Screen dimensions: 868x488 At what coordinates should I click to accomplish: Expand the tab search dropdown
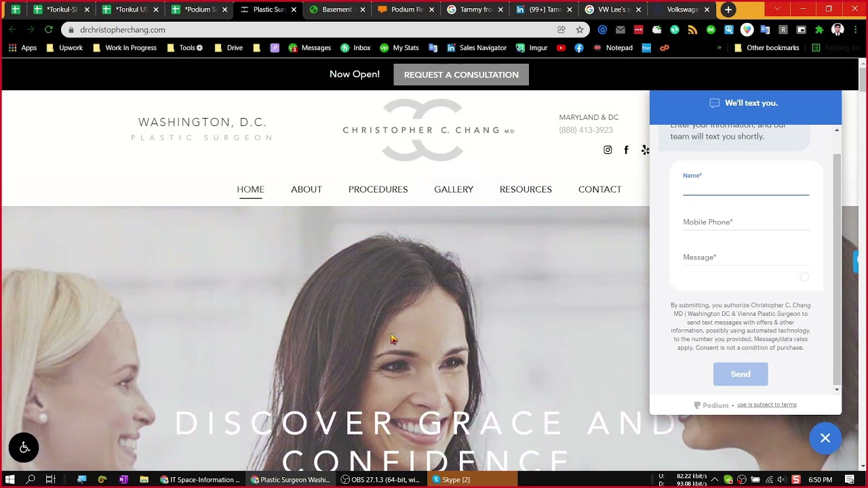(x=777, y=9)
